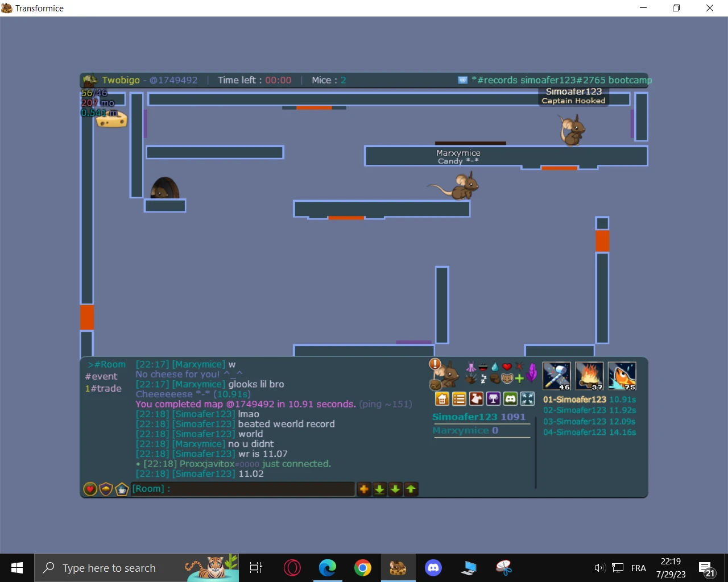Viewport: 728px width, 582px height.
Task: Click the dance emote (pink dress) icon
Action: [x=471, y=367]
